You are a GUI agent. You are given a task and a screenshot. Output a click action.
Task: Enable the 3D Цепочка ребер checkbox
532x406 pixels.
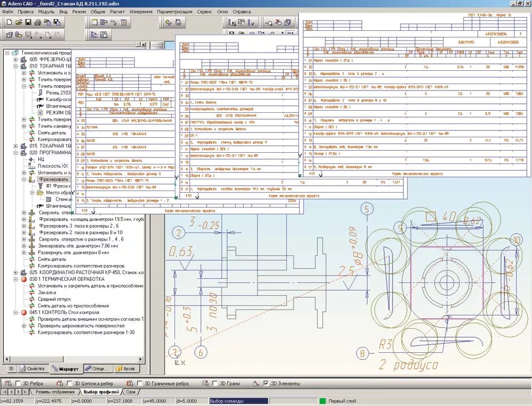(x=70, y=383)
